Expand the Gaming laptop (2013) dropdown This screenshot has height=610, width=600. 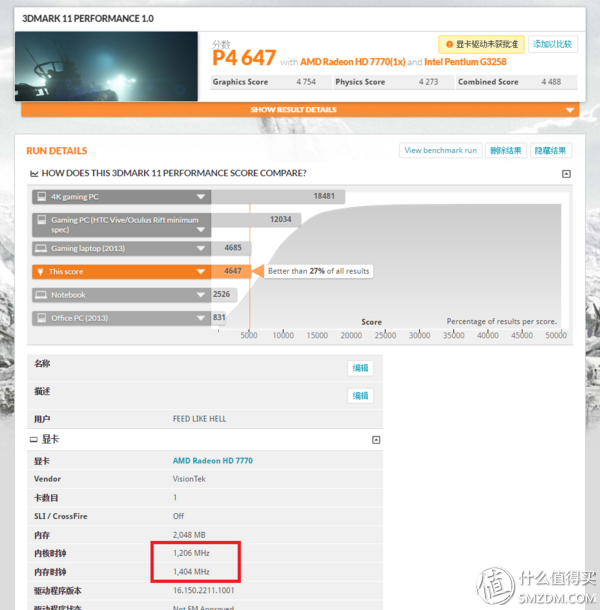click(x=201, y=249)
